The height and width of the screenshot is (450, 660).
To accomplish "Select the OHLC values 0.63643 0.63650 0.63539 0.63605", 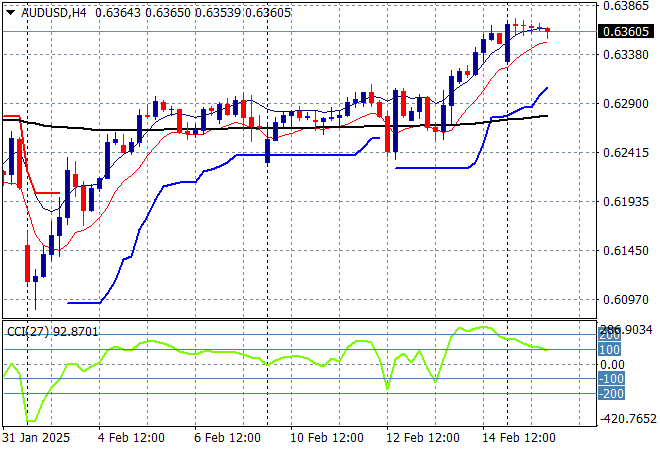I will point(193,13).
